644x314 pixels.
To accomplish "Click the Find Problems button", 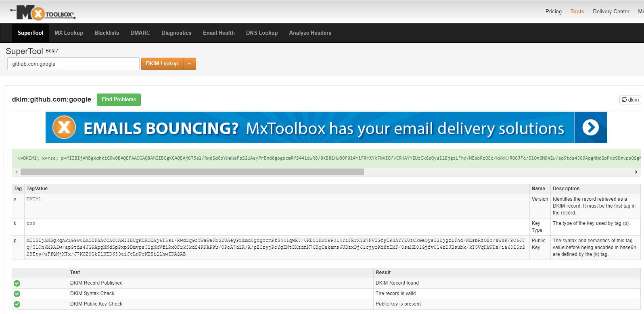I will point(119,100).
